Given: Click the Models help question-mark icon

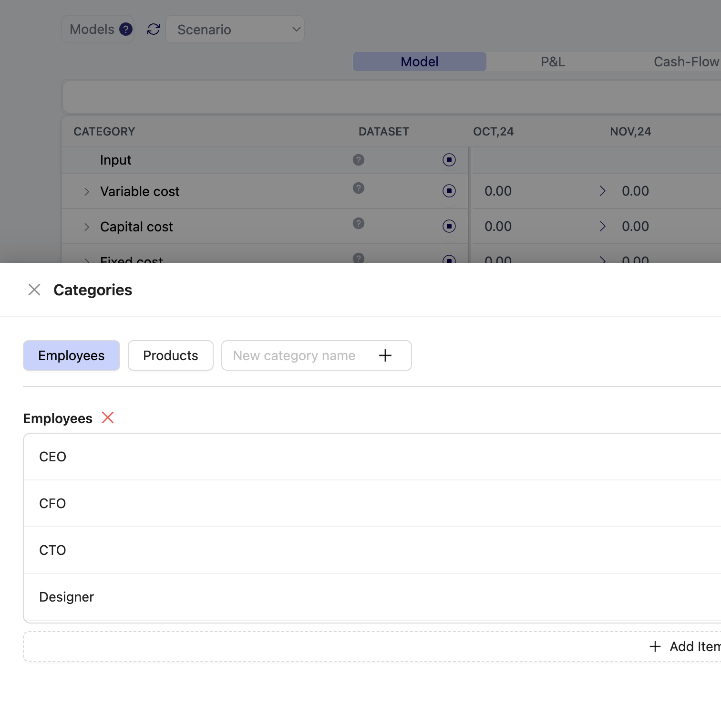Looking at the screenshot, I should 126,30.
